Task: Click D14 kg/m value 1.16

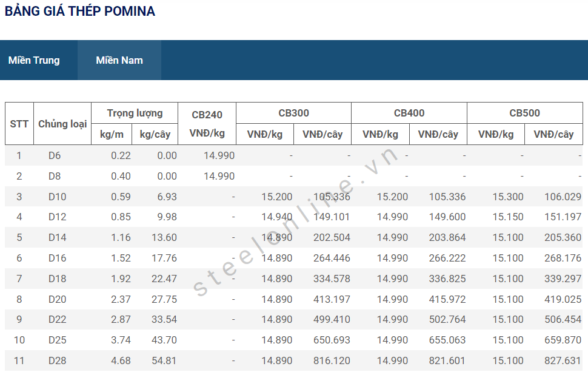Action: (x=121, y=237)
